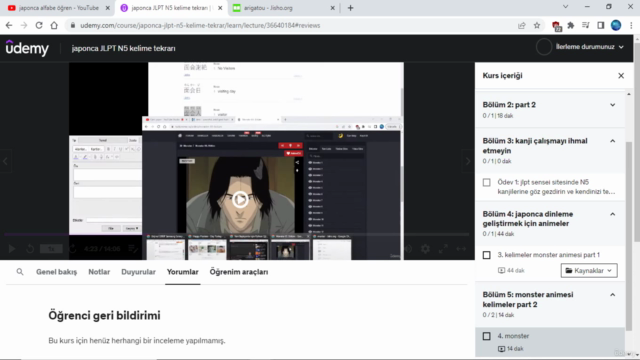
Task: Click the japonca JLPT N5 kelime tekrarı course title
Action: click(123, 48)
